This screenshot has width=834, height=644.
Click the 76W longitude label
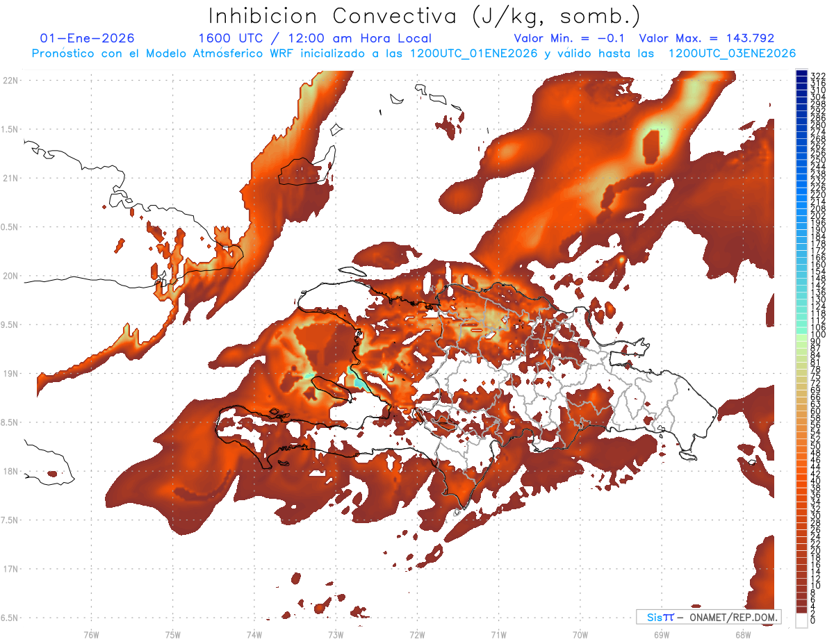coord(91,634)
